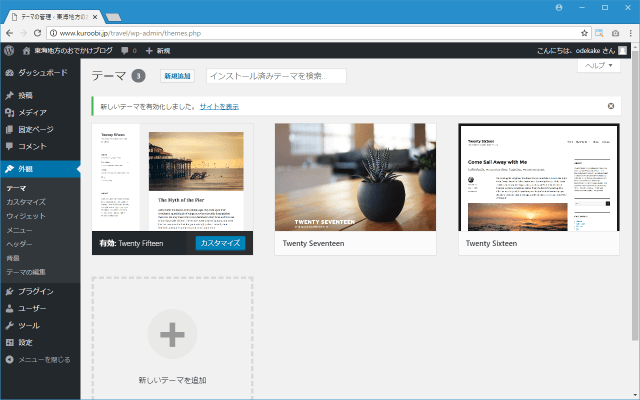Open テーマの編集 submenu item
Image resolution: width=640 pixels, height=400 pixels.
26,272
